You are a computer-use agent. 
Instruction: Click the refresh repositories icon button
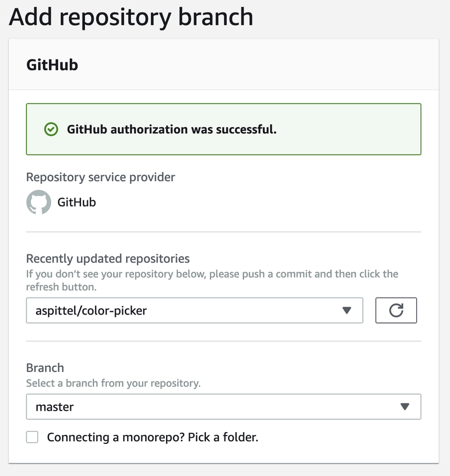(396, 310)
